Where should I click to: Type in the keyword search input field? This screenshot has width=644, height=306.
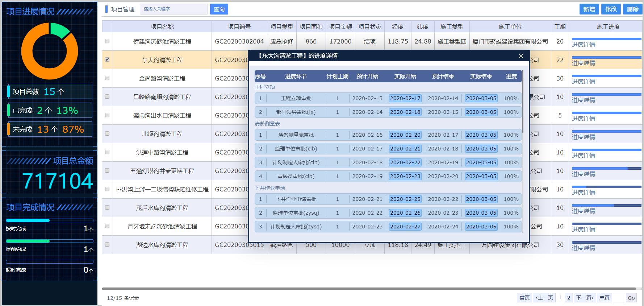tap(173, 9)
